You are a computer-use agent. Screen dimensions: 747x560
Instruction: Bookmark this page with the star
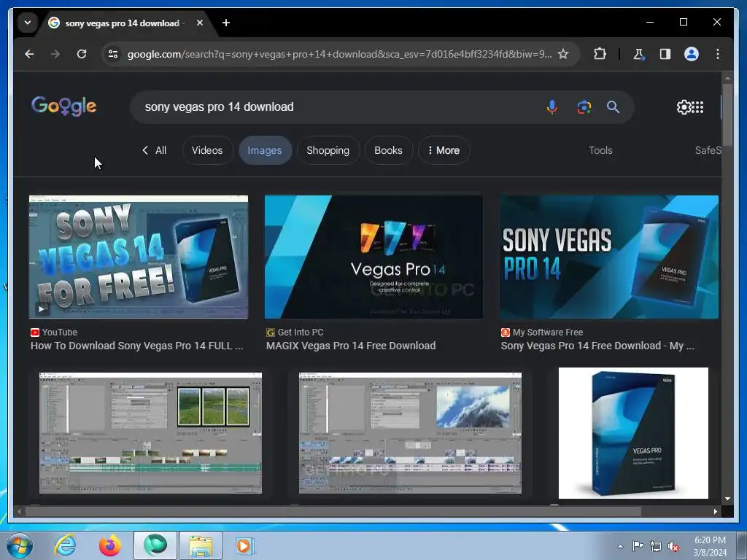point(563,54)
